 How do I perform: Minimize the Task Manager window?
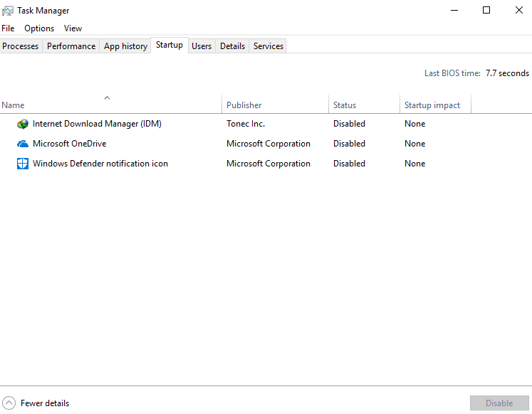click(454, 11)
